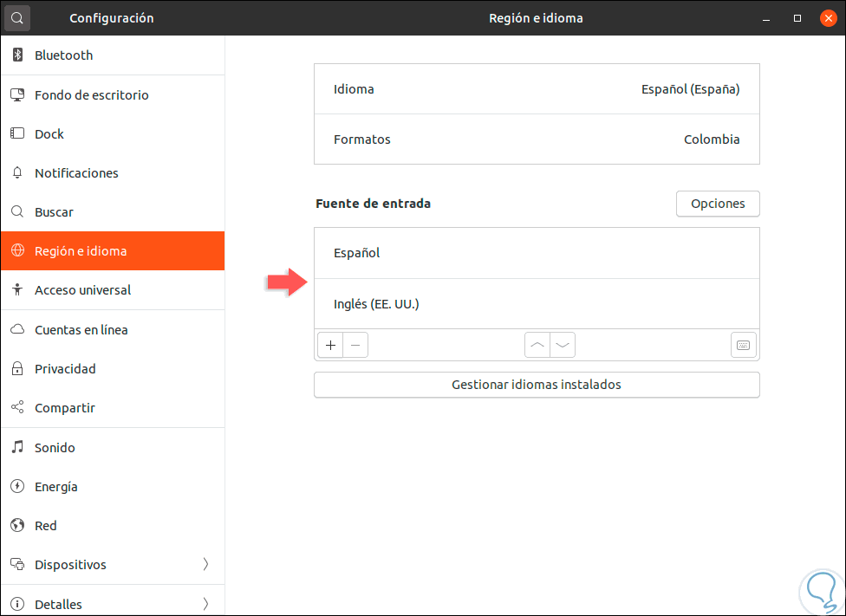Image resolution: width=846 pixels, height=616 pixels.
Task: Click the Opciones button
Action: [718, 204]
